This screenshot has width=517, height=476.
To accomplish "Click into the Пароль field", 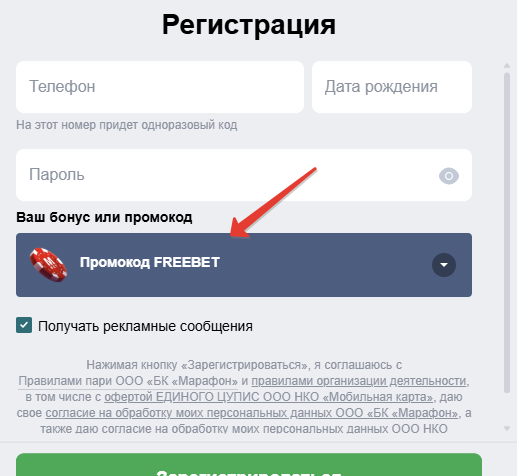I will tap(244, 175).
